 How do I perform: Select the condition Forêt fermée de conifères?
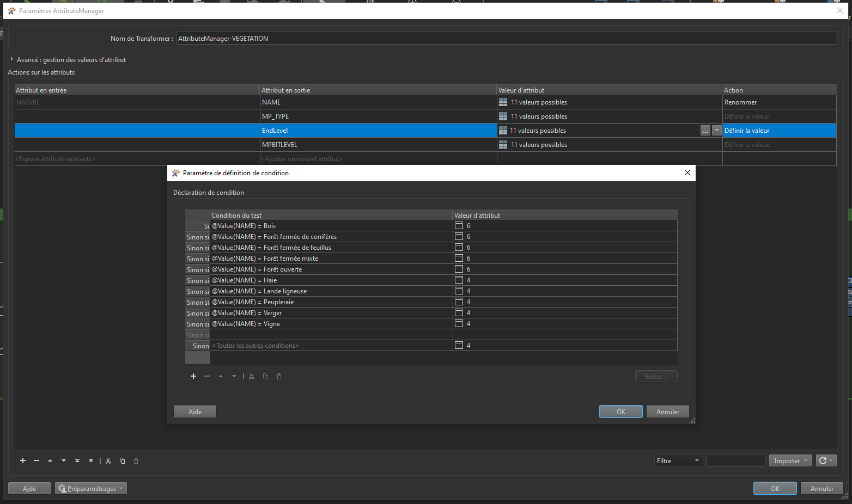(331, 236)
